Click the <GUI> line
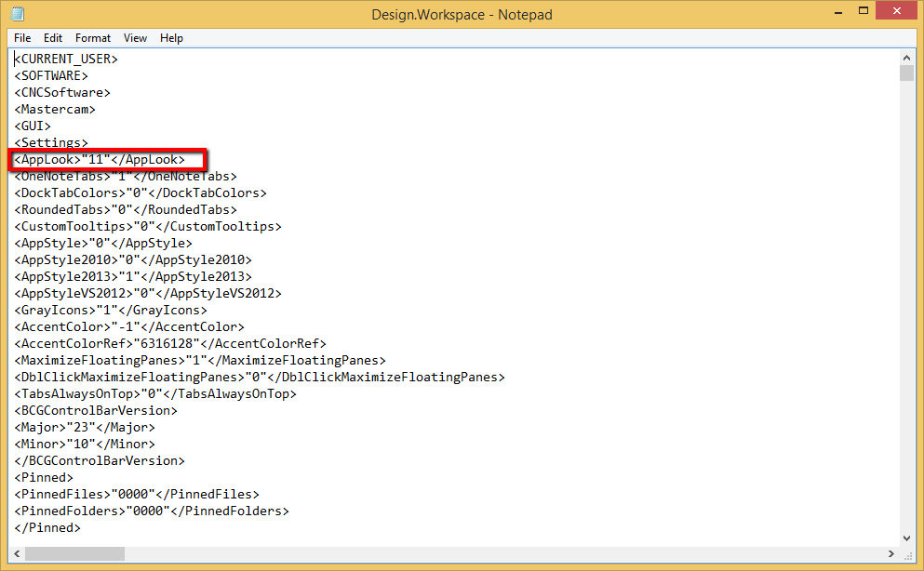Viewport: 924px width, 571px height. point(33,126)
